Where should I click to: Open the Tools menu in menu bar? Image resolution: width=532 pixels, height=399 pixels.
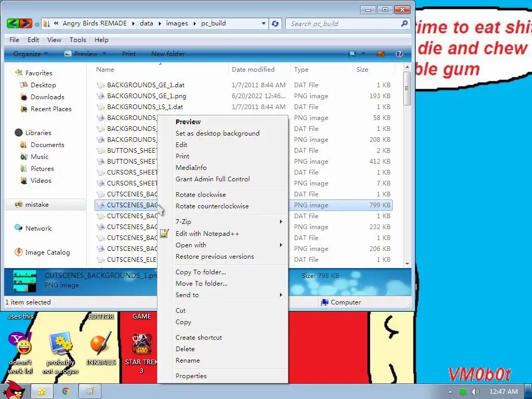(x=78, y=39)
